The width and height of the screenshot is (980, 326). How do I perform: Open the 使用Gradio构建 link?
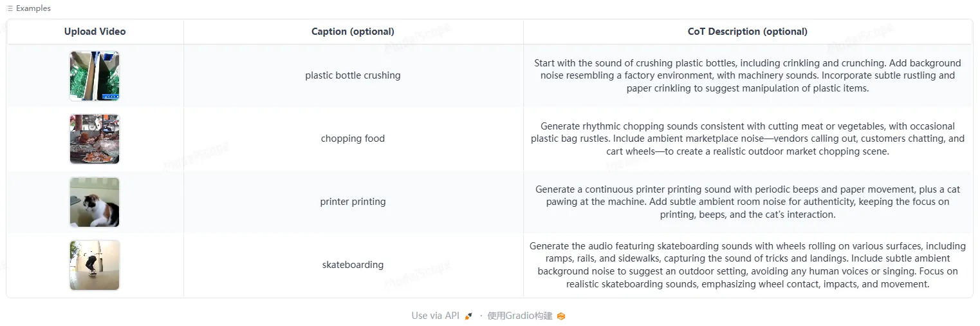point(520,316)
